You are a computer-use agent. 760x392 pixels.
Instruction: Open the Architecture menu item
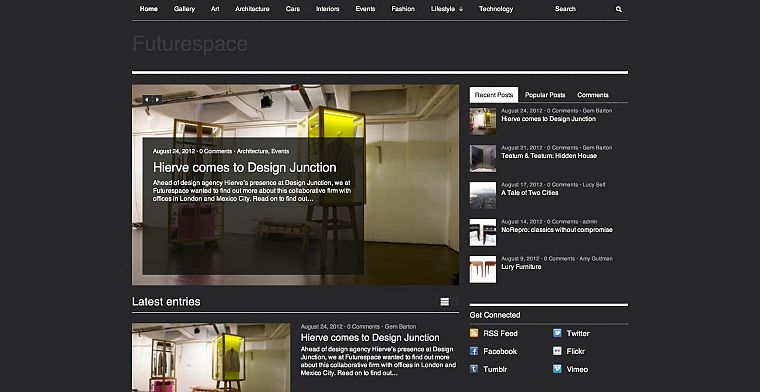[x=252, y=9]
